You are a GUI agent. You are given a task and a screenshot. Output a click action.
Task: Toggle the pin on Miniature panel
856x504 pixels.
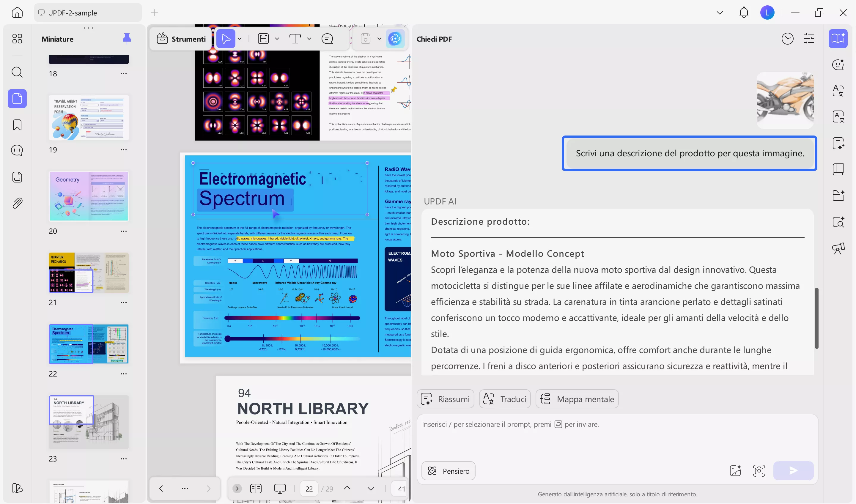pos(126,39)
